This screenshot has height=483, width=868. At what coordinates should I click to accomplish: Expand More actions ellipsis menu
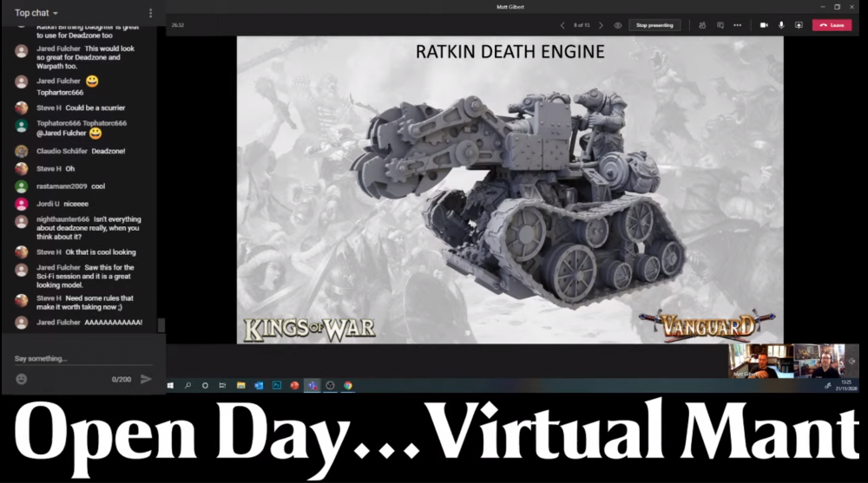[x=738, y=25]
